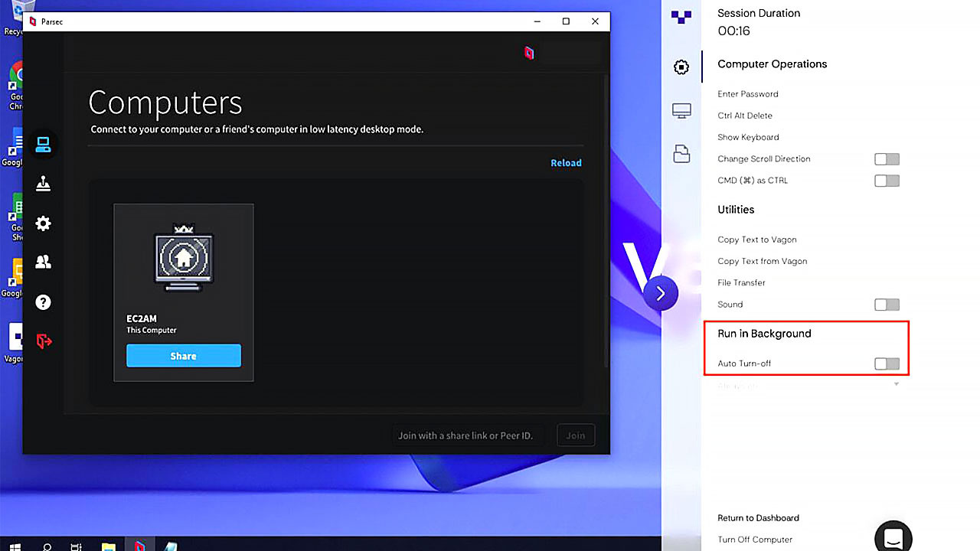Click the taskbar search icon
Screen dimensions: 980x551
47,547
